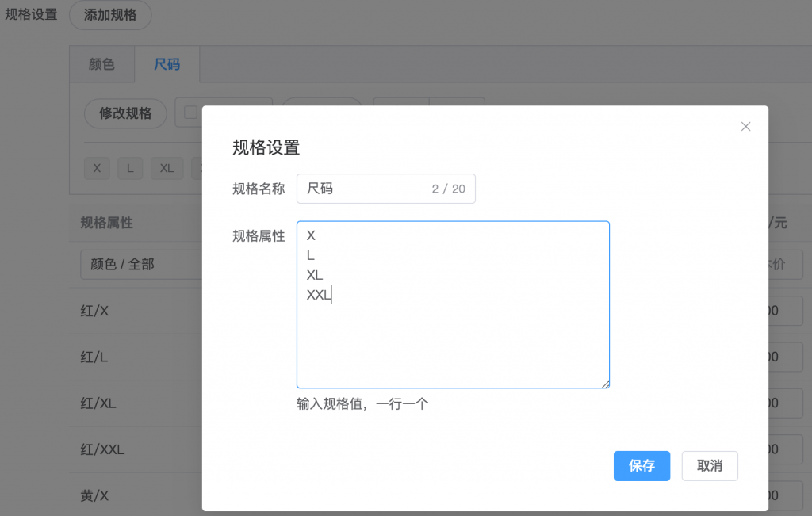Switch to the 尺码 tab

(x=167, y=64)
